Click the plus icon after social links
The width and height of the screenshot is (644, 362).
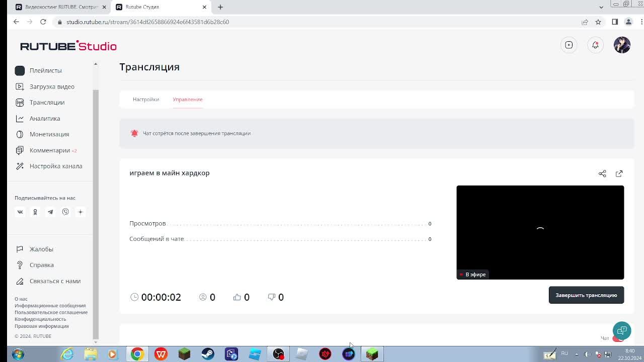pyautogui.click(x=80, y=212)
